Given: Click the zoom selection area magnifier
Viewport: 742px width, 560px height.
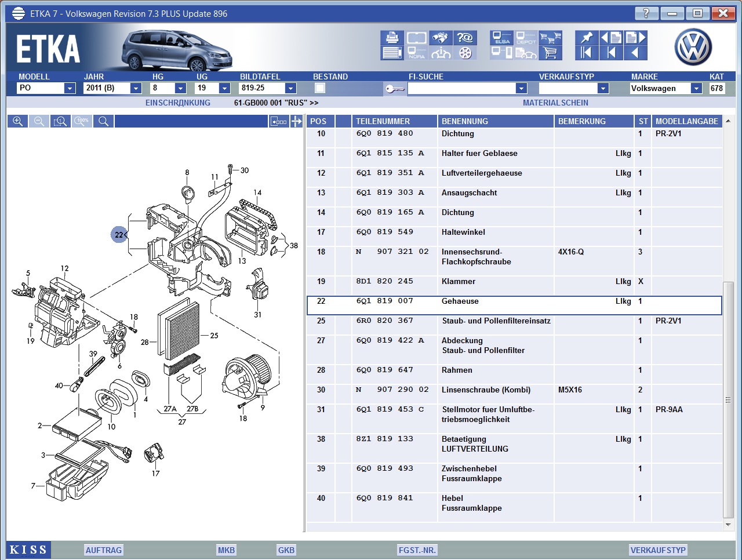Looking at the screenshot, I should (x=60, y=121).
